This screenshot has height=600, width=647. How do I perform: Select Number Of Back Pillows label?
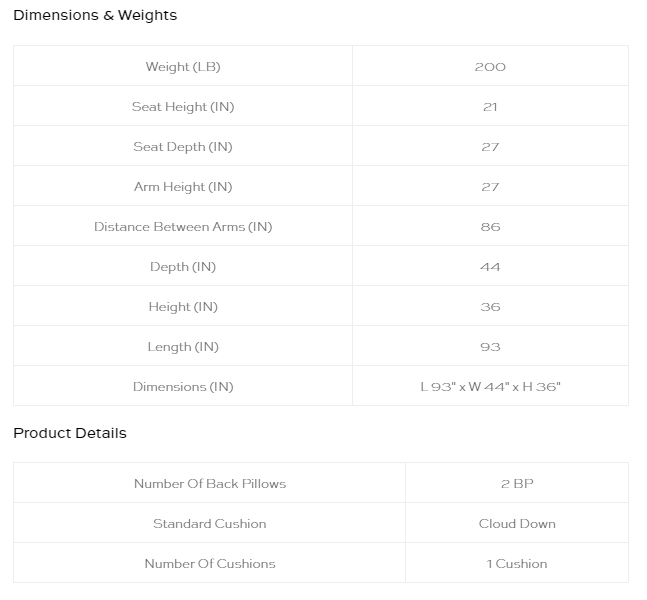210,484
